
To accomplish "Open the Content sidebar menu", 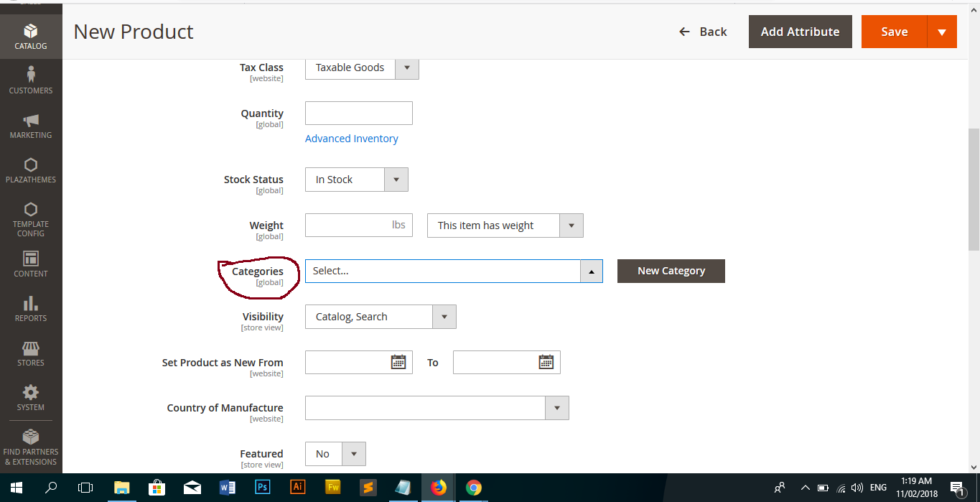I will [x=31, y=264].
